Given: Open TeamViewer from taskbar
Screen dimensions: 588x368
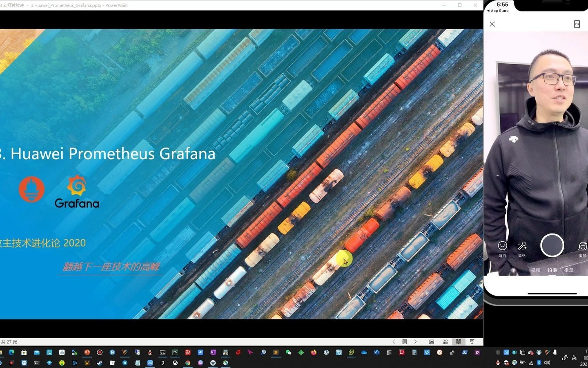Looking at the screenshot, I should pyautogui.click(x=24, y=363).
